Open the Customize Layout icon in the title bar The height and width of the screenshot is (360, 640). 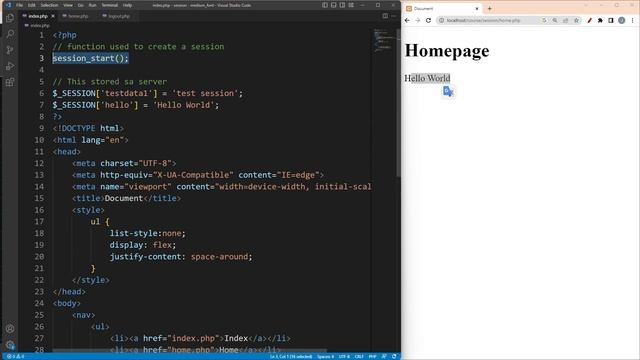[x=351, y=5]
